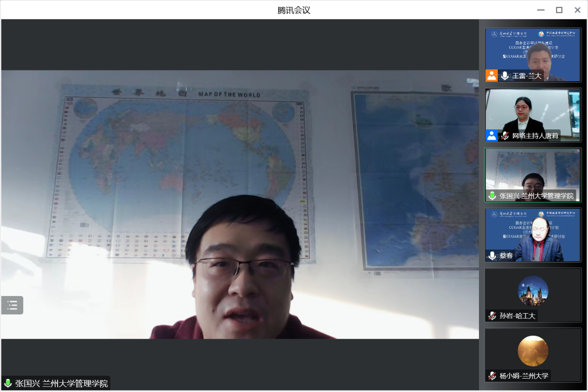Click the green microphone icon on 张国兴 thumbnail
This screenshot has width=588, height=392.
(x=492, y=196)
